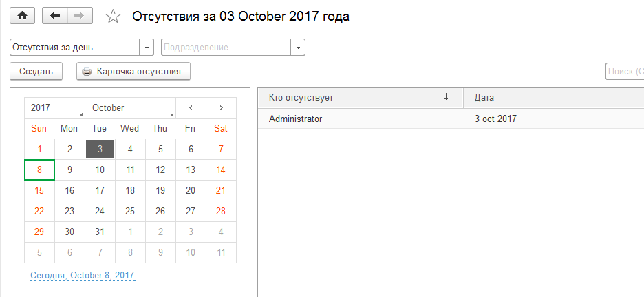Navigate back with the left arrow

point(55,16)
